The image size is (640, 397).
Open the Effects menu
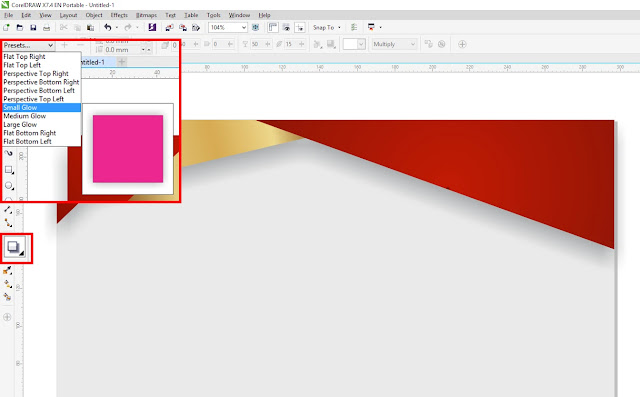tap(119, 15)
